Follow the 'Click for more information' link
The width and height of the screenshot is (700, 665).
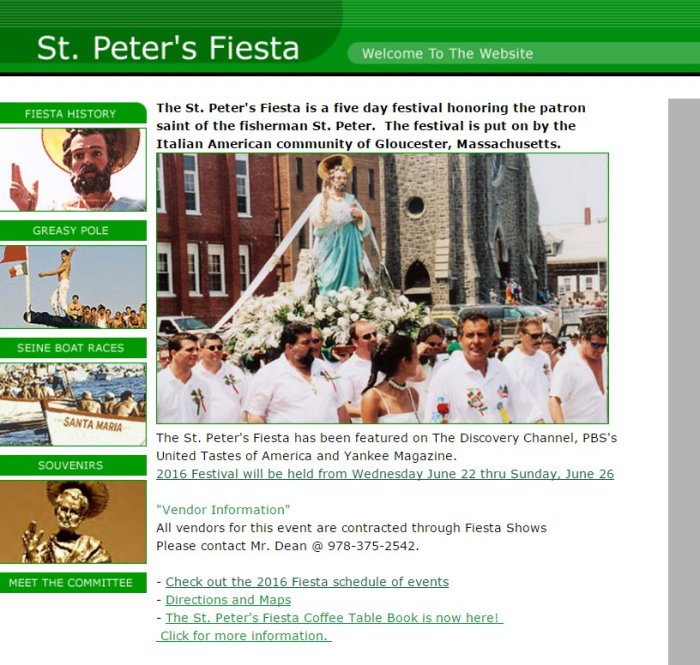244,636
